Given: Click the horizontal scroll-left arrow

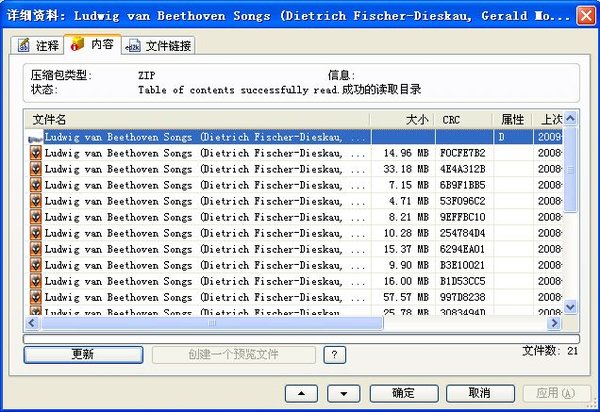Looking at the screenshot, I should pos(32,323).
